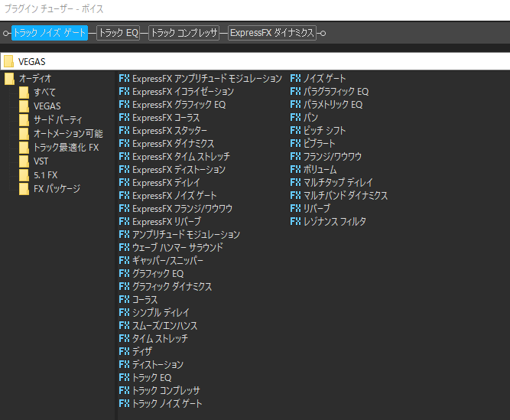Click FX icon of シンプル ディレイ
Screen dimensions: 510x420
[124, 313]
